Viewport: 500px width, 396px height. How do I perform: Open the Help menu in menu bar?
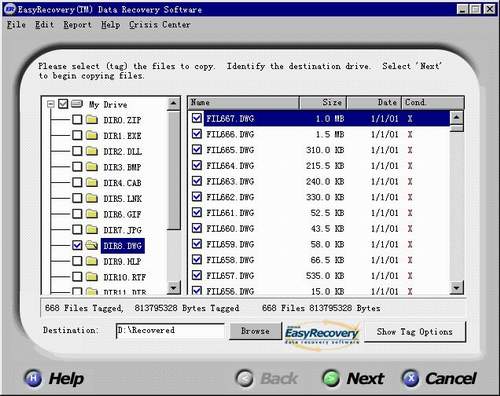pos(111,25)
